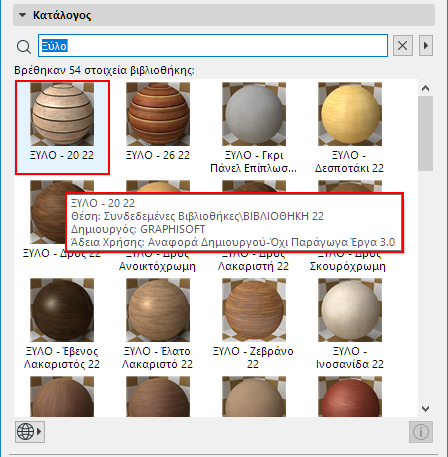
Task: Pick the ΞΥΛΟ - Ζεβράνο 22 thumbnail
Action: (254, 310)
